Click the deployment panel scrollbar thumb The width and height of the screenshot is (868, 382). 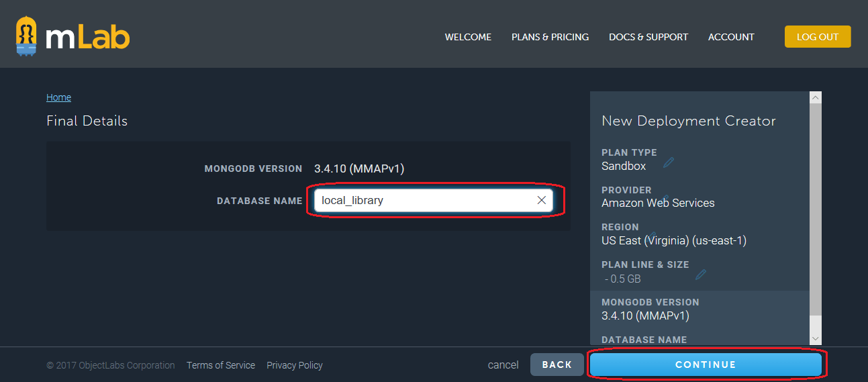[815, 208]
